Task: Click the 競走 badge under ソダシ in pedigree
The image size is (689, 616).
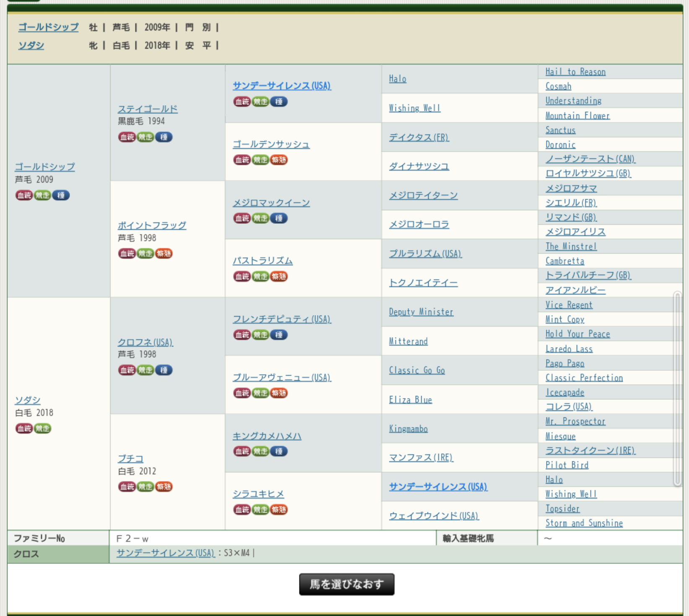Action: point(42,428)
